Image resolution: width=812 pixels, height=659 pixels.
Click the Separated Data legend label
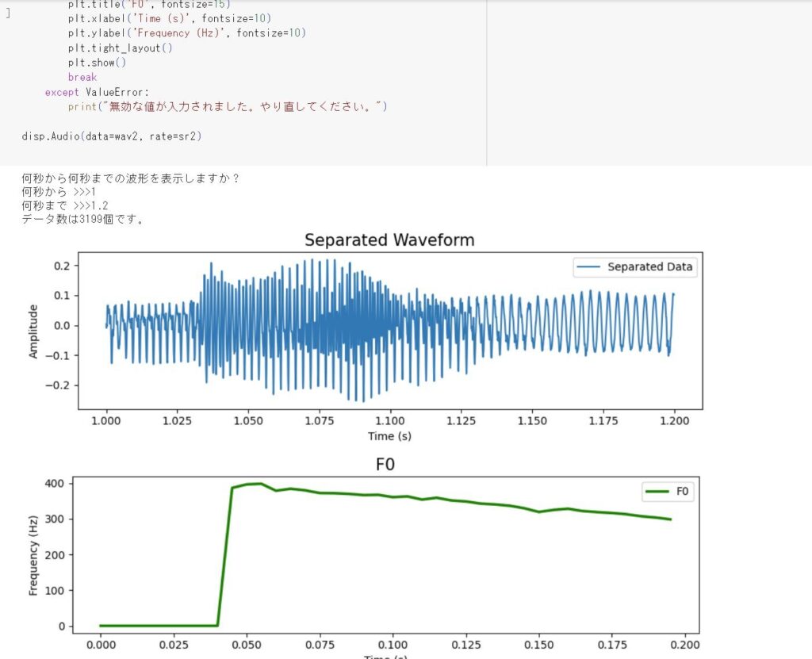coord(650,266)
